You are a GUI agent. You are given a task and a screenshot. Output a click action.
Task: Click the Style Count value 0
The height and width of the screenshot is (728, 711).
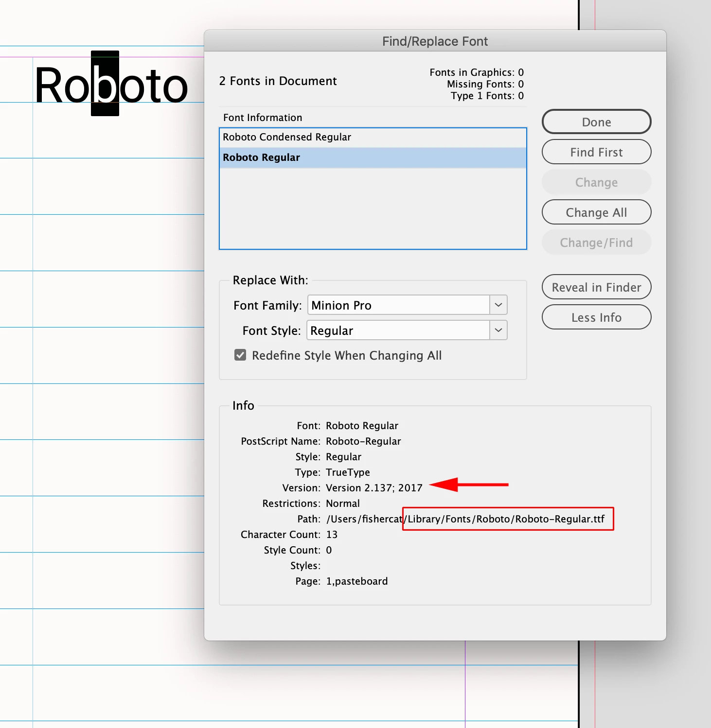[x=329, y=550]
